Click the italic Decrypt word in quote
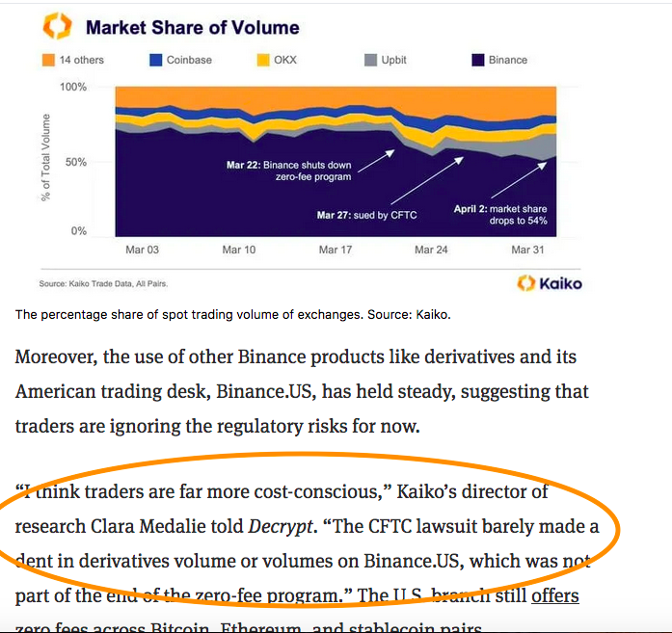The height and width of the screenshot is (633, 672). 281,526
